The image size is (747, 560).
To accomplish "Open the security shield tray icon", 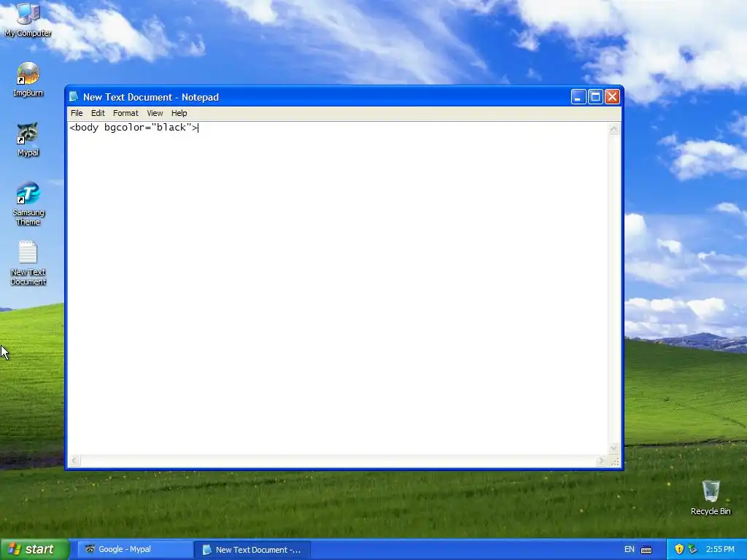I will [679, 549].
